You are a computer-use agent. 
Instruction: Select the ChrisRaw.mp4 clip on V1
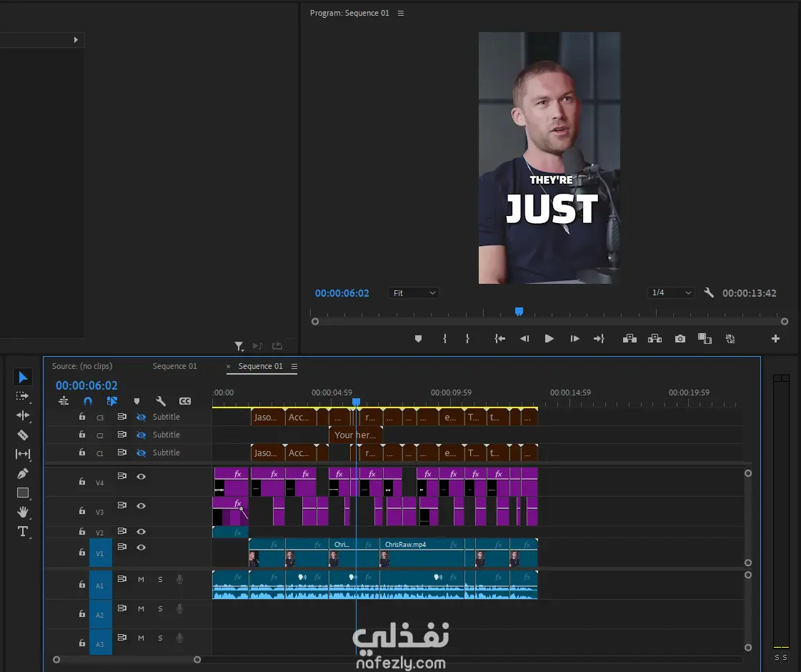pyautogui.click(x=422, y=553)
